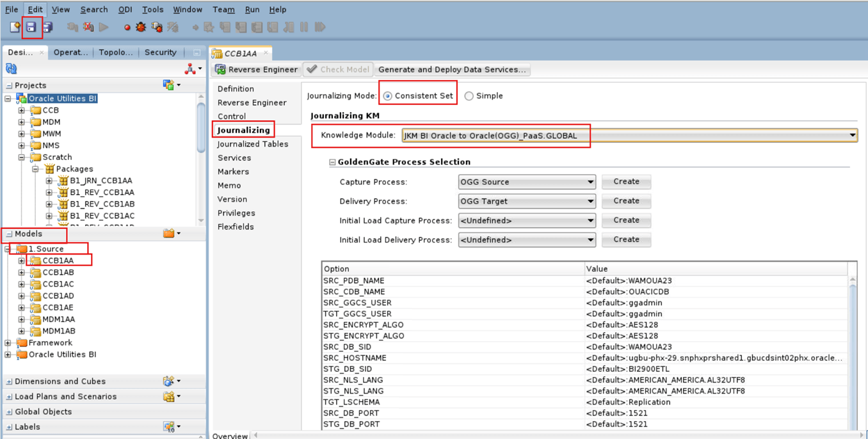
Task: Expand Global Objects section
Action: pyautogui.click(x=9, y=411)
